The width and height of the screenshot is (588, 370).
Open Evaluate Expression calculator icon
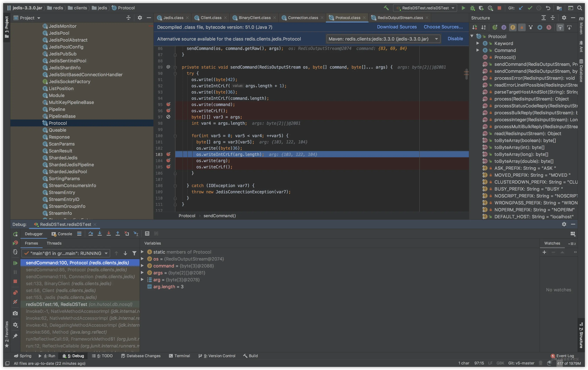pos(147,234)
